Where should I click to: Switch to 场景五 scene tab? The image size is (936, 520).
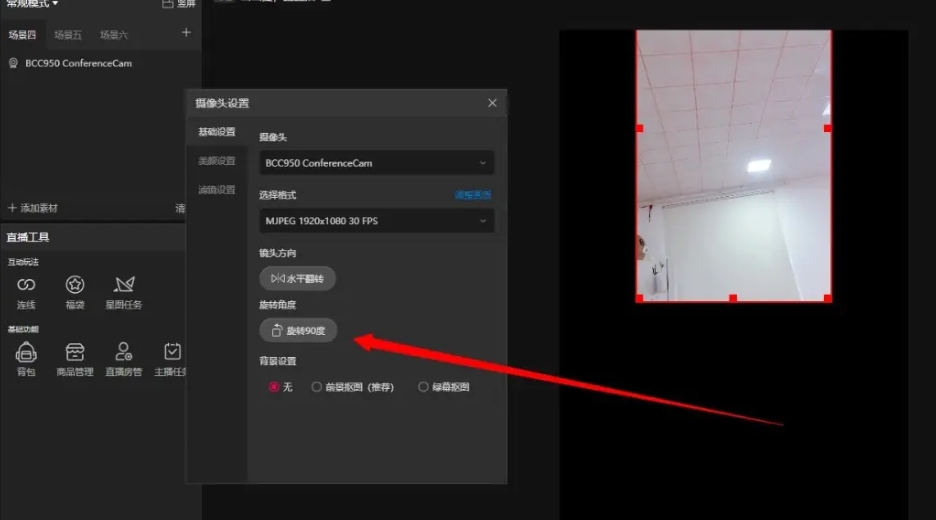tap(68, 35)
